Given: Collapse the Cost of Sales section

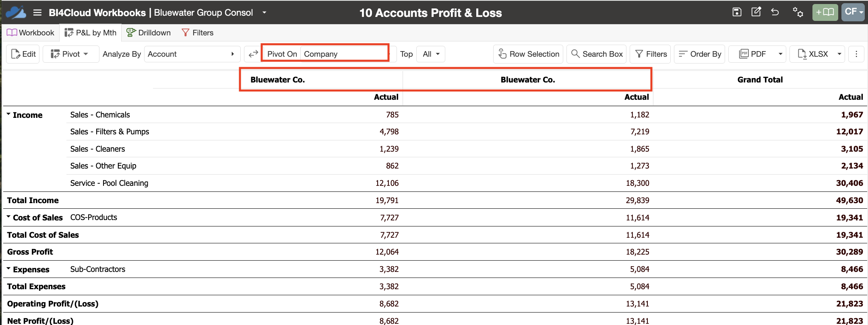Looking at the screenshot, I should 8,217.
